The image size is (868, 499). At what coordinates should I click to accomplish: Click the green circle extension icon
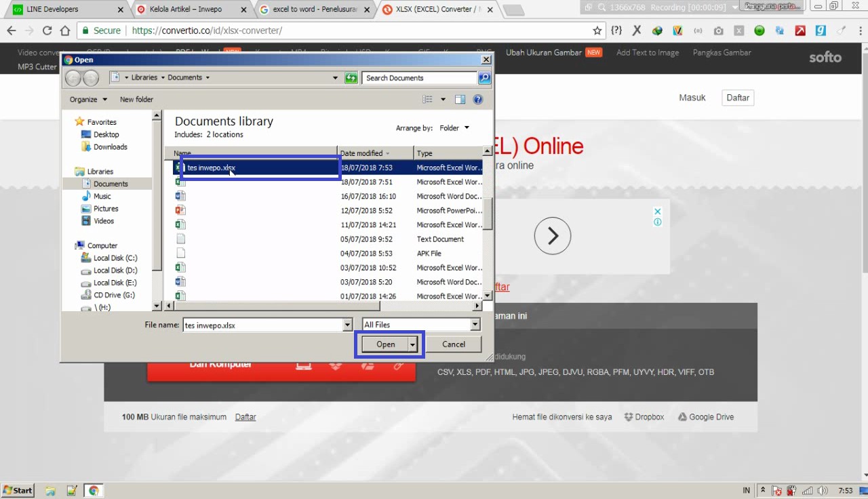coord(759,31)
